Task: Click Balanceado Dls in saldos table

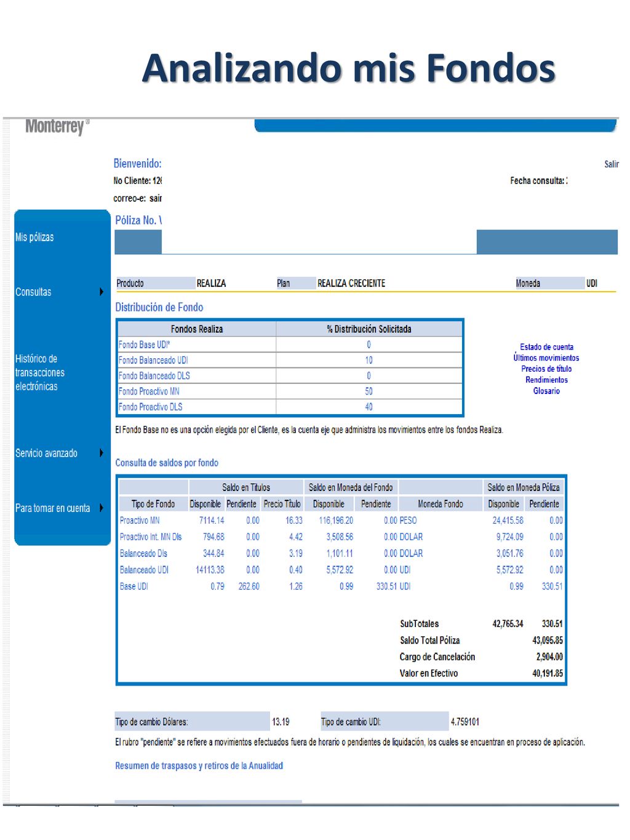Action: point(143,554)
